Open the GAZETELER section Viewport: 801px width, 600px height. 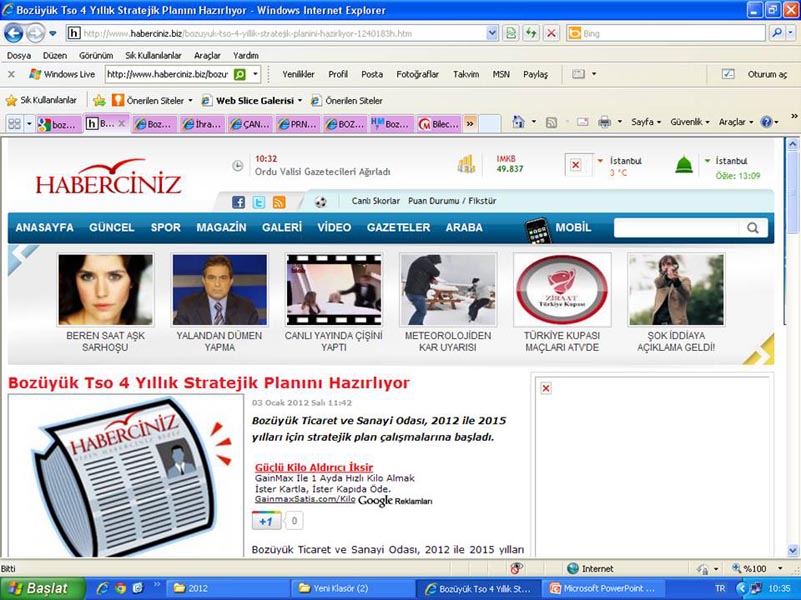(x=398, y=228)
